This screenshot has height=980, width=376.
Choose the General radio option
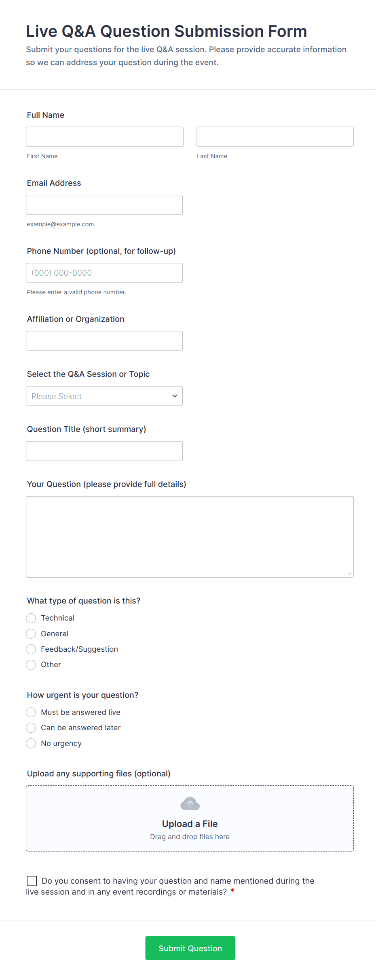(31, 633)
